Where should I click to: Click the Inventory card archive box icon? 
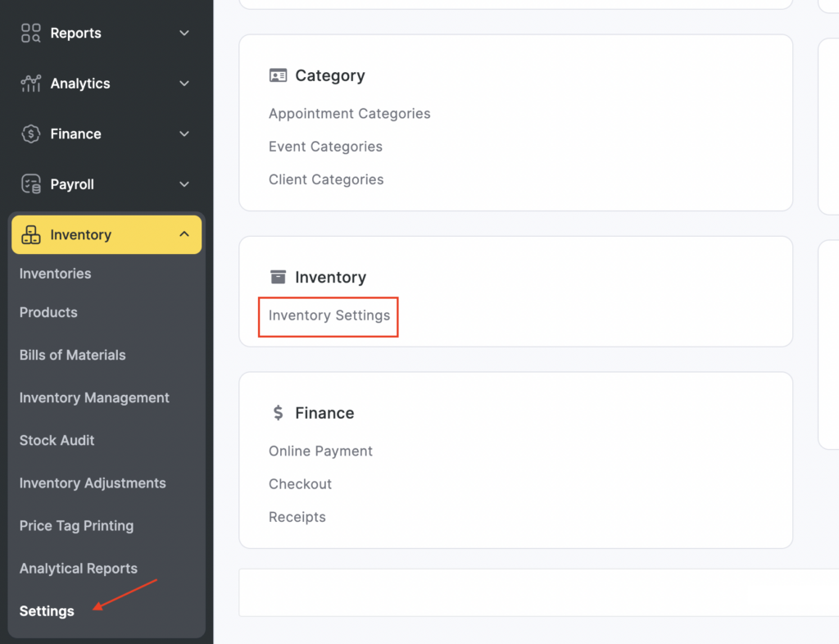278,277
